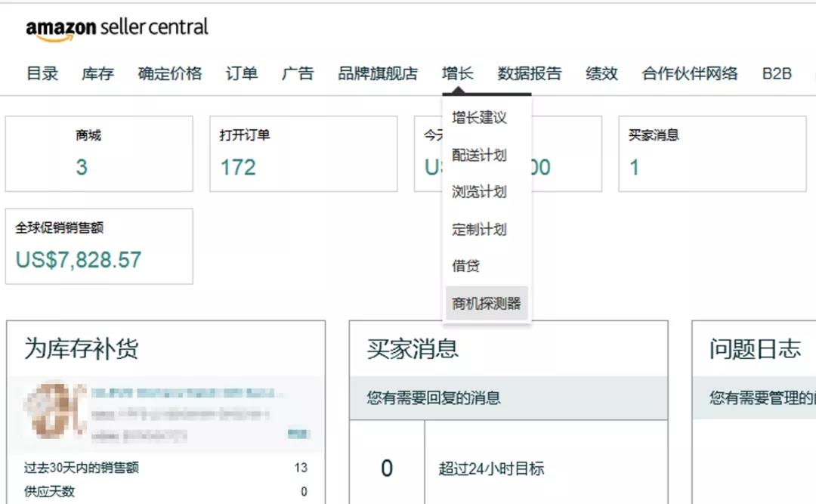Click the open orders count 172
This screenshot has width=816, height=504.
(237, 166)
